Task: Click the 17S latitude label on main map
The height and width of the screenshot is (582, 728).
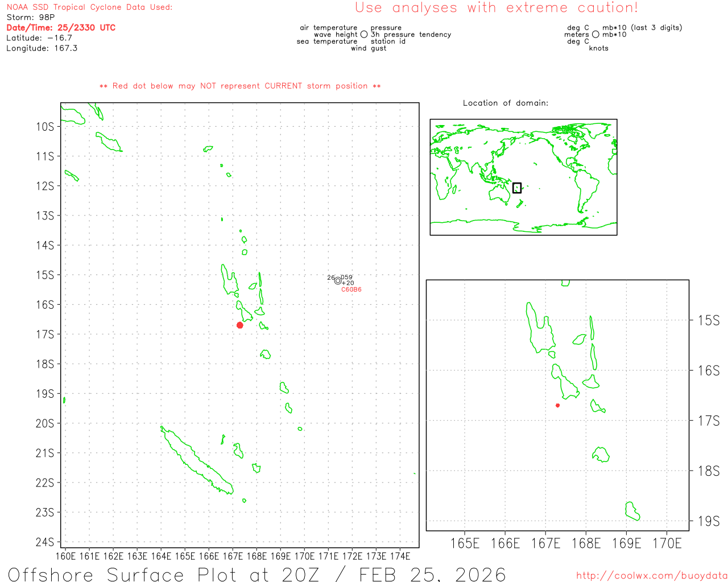Action: click(x=45, y=334)
